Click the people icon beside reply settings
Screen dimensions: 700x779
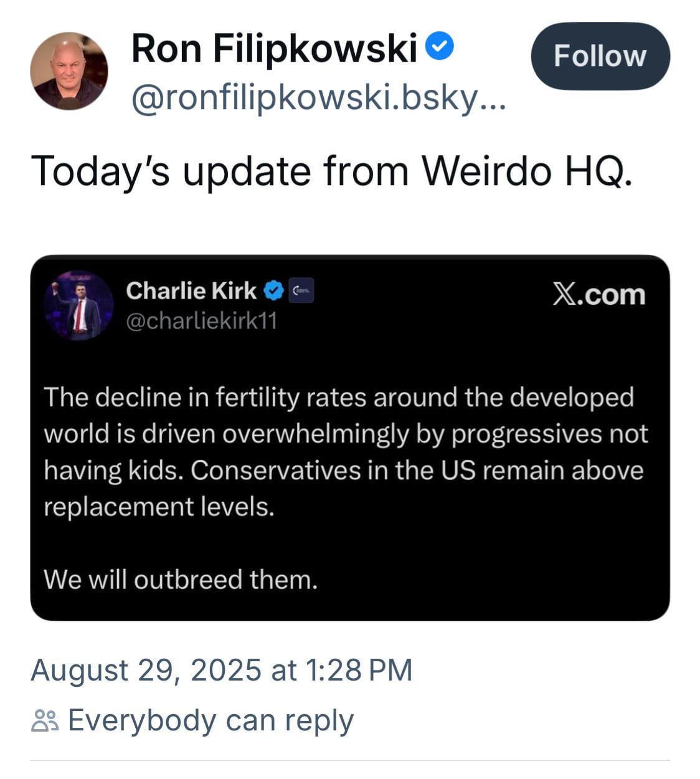(45, 721)
